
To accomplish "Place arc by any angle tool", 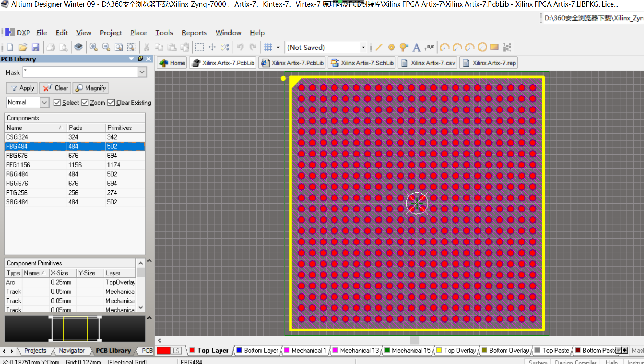I will click(x=470, y=47).
